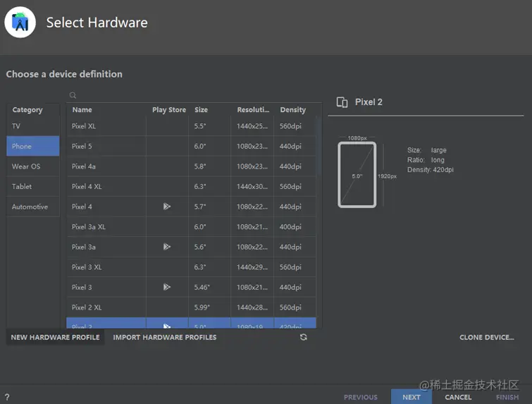Click the 5.6" size cell for Pixel 3a
The width and height of the screenshot is (532, 404).
210,247
